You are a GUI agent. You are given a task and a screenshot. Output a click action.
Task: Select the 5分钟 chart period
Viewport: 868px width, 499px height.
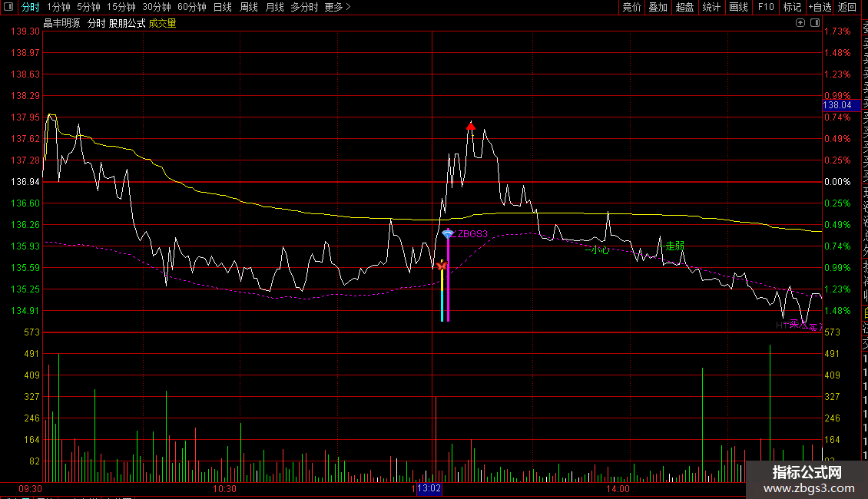pyautogui.click(x=88, y=7)
